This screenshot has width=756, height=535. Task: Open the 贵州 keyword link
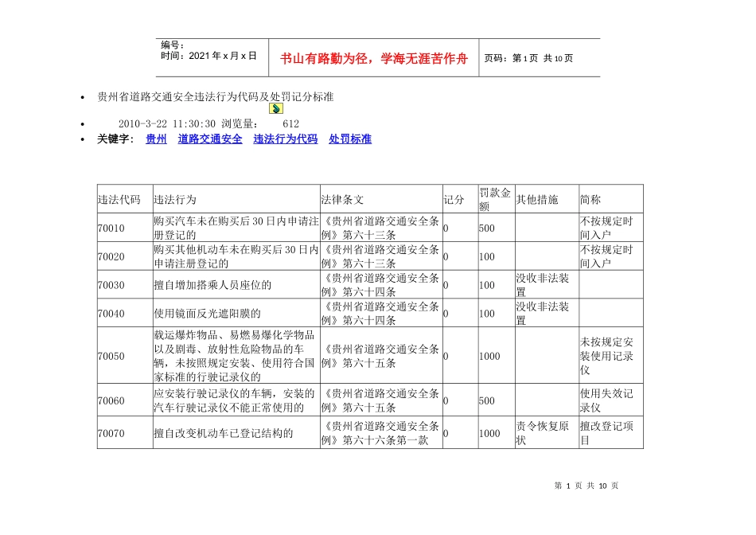pyautogui.click(x=156, y=139)
